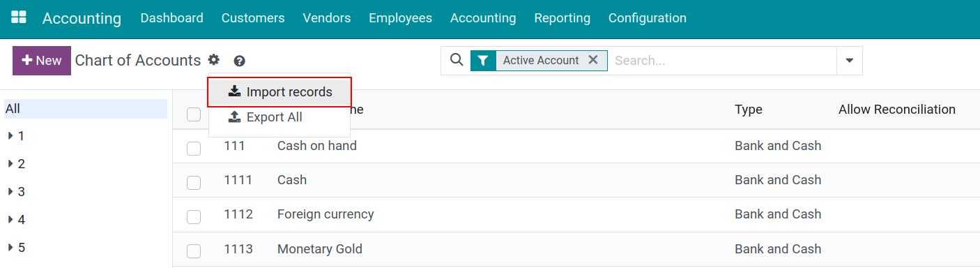
Task: Click the Chart of Accounts title
Action: point(138,61)
